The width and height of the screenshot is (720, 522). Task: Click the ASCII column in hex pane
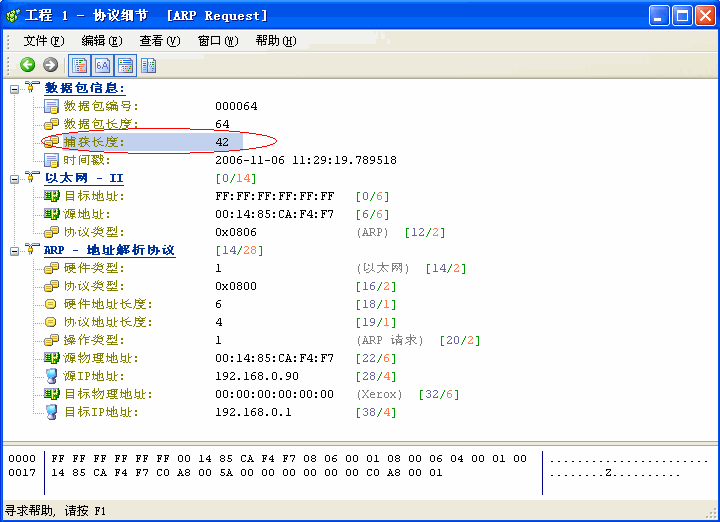pyautogui.click(x=629, y=466)
